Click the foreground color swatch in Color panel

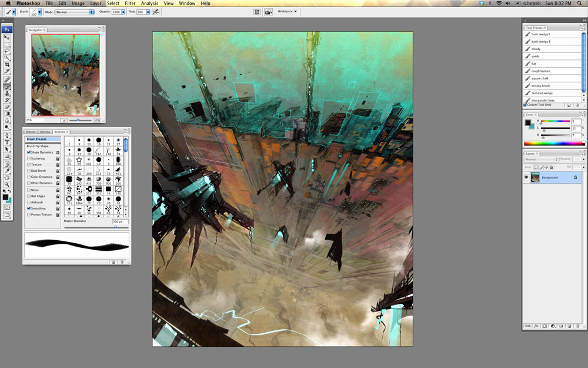[527, 122]
